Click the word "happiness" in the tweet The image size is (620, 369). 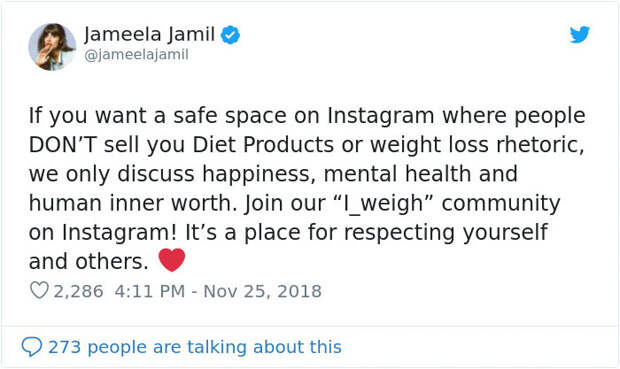(259, 174)
